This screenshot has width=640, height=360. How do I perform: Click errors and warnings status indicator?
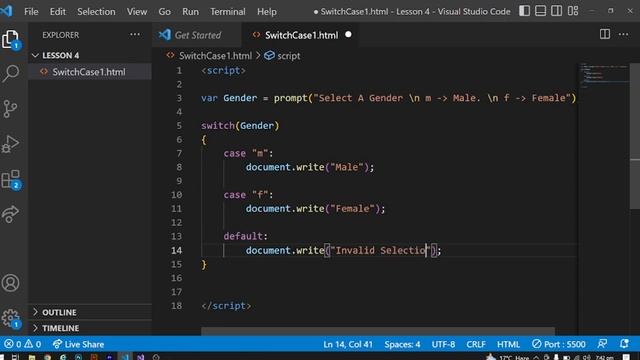(23, 344)
